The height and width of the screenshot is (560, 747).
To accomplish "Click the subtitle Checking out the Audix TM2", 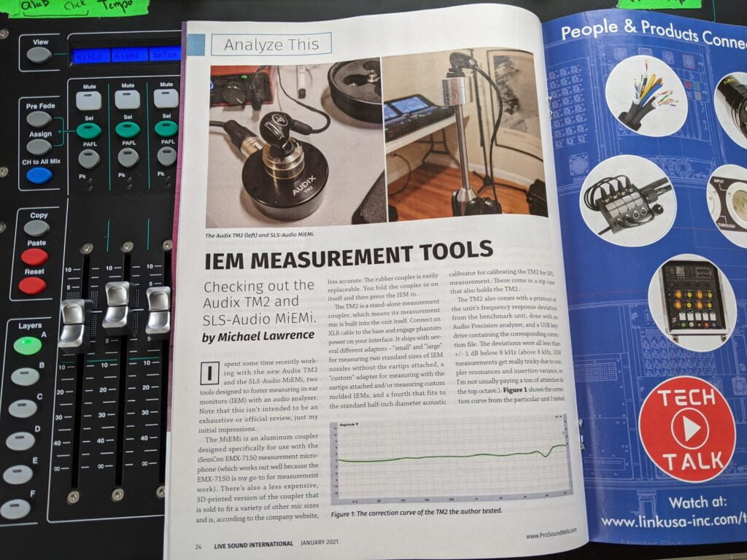I will coord(259,302).
